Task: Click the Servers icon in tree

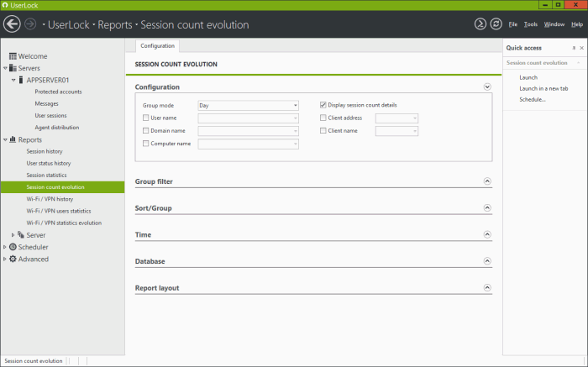Action: point(13,68)
